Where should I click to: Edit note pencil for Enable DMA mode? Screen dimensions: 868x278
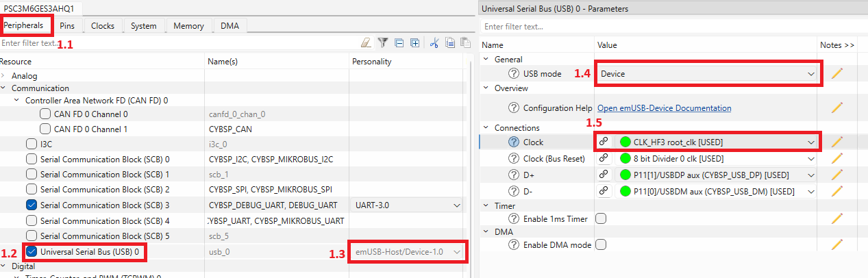[836, 244]
